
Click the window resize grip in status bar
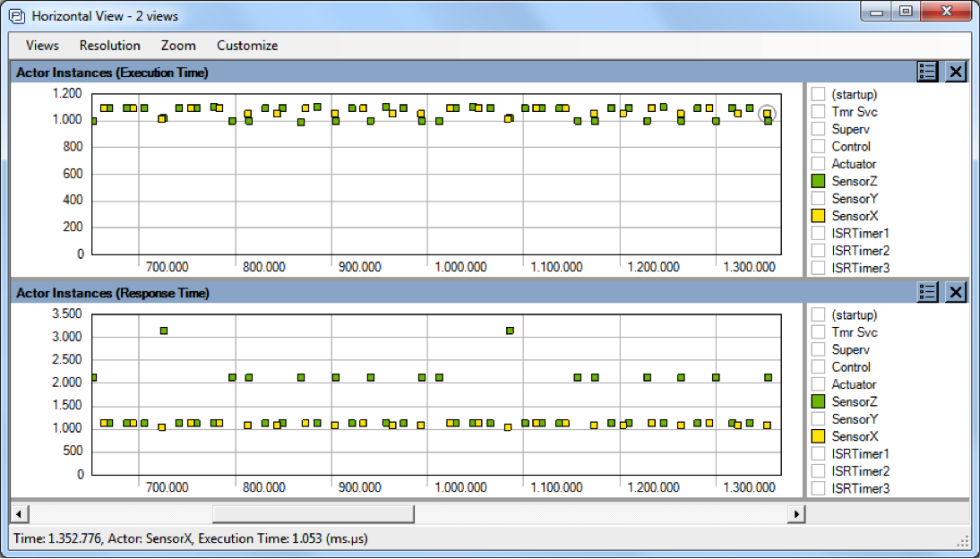(x=962, y=542)
